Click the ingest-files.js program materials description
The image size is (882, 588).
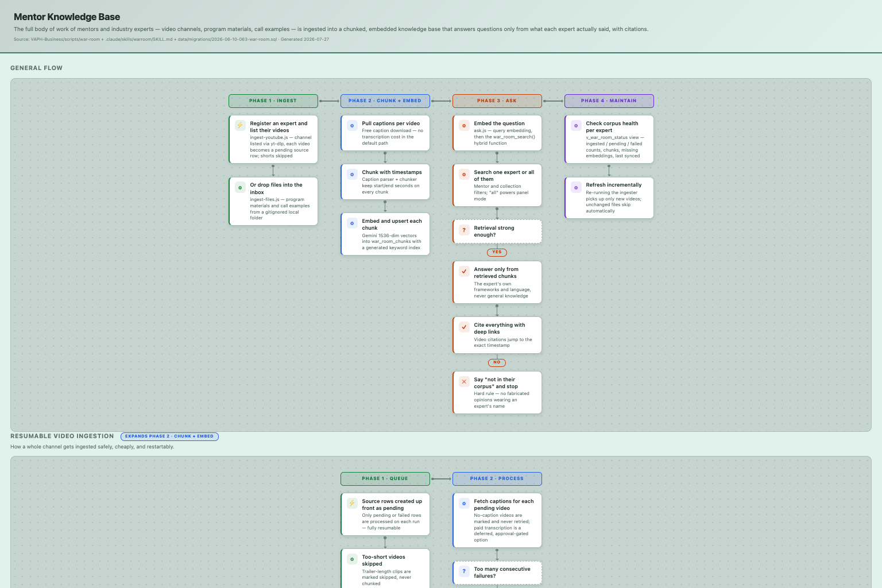pos(280,208)
